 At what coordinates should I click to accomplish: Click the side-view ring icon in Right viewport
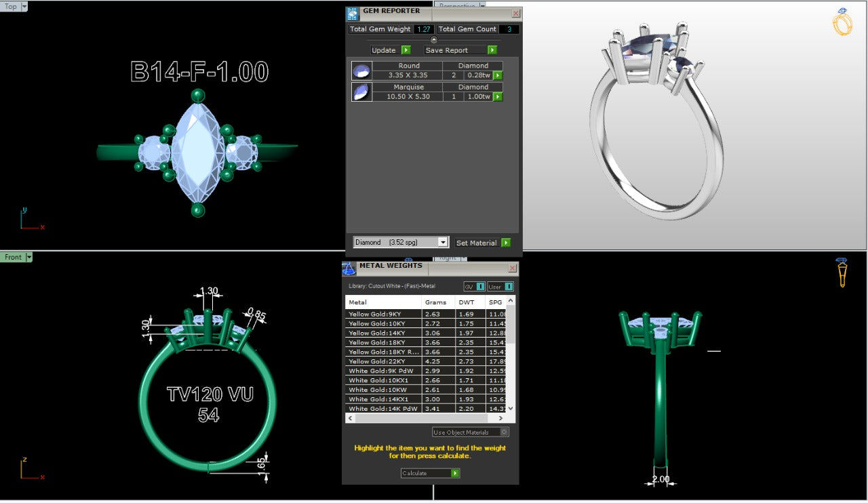point(842,273)
